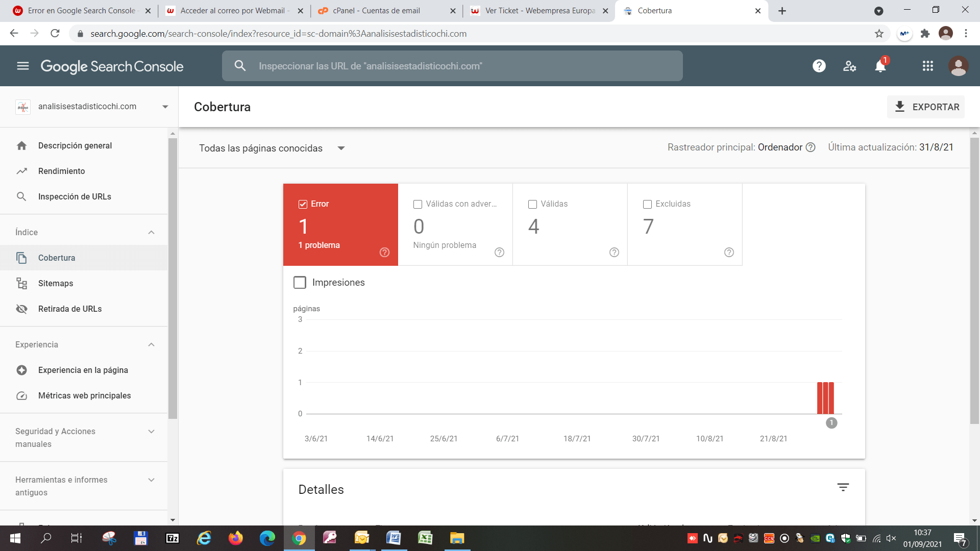Open the Search Console hamburger menu
The image size is (980, 551).
23,66
